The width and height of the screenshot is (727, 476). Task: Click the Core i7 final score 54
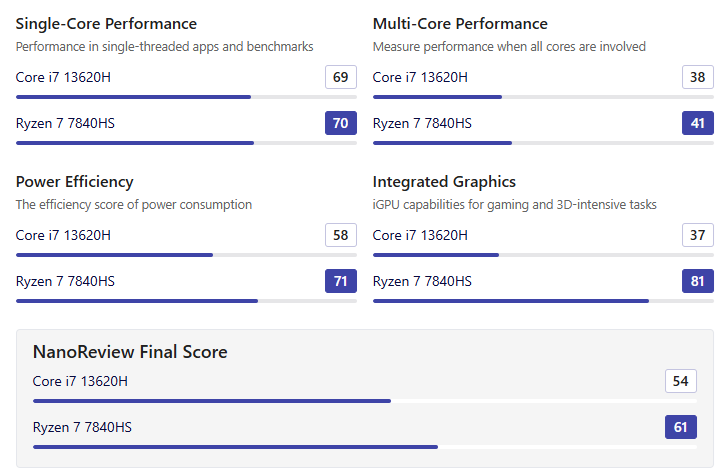click(681, 381)
